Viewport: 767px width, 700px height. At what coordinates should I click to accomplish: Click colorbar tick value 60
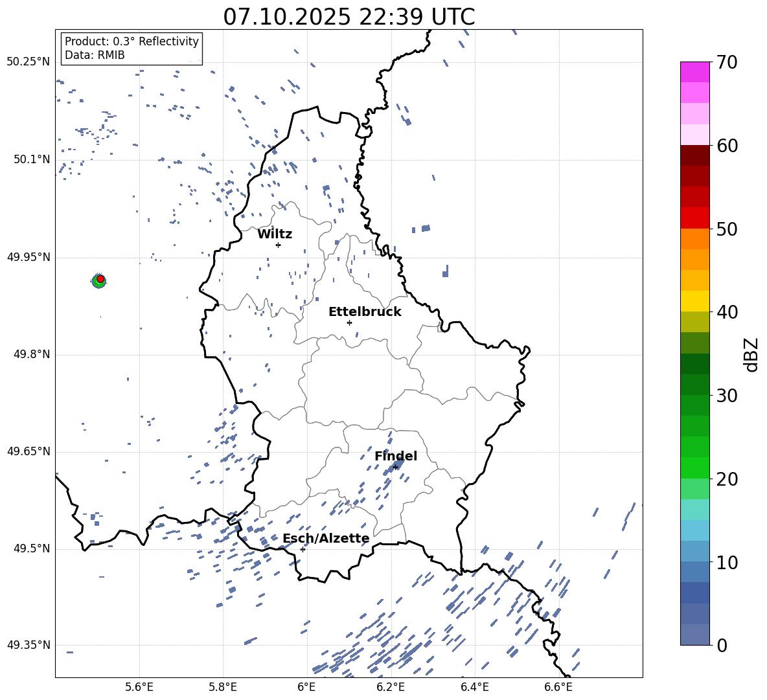(727, 146)
